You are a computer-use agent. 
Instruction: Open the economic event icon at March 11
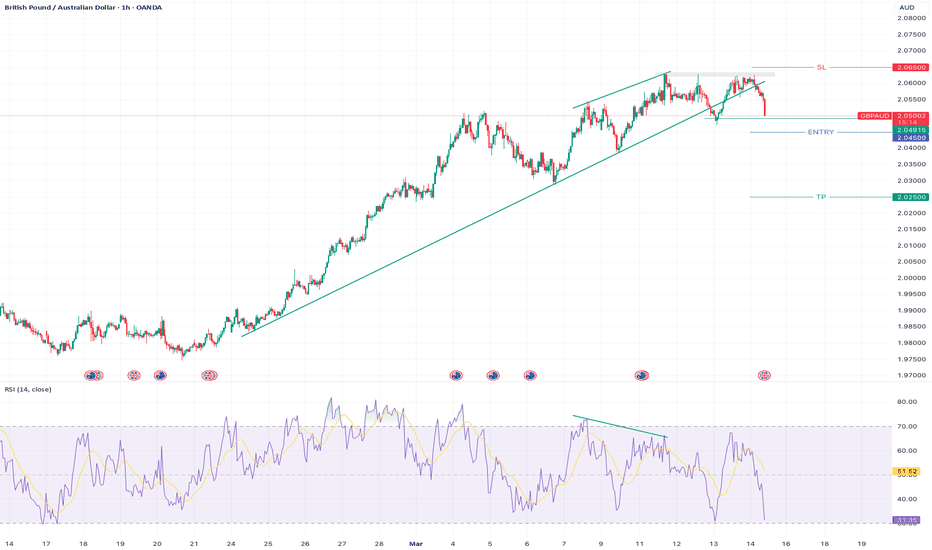(641, 375)
